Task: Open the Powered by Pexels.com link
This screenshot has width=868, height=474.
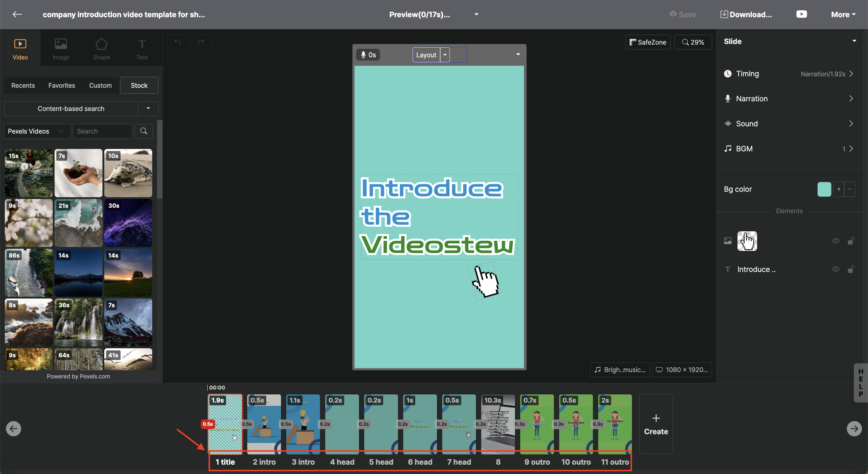Action: (x=78, y=376)
